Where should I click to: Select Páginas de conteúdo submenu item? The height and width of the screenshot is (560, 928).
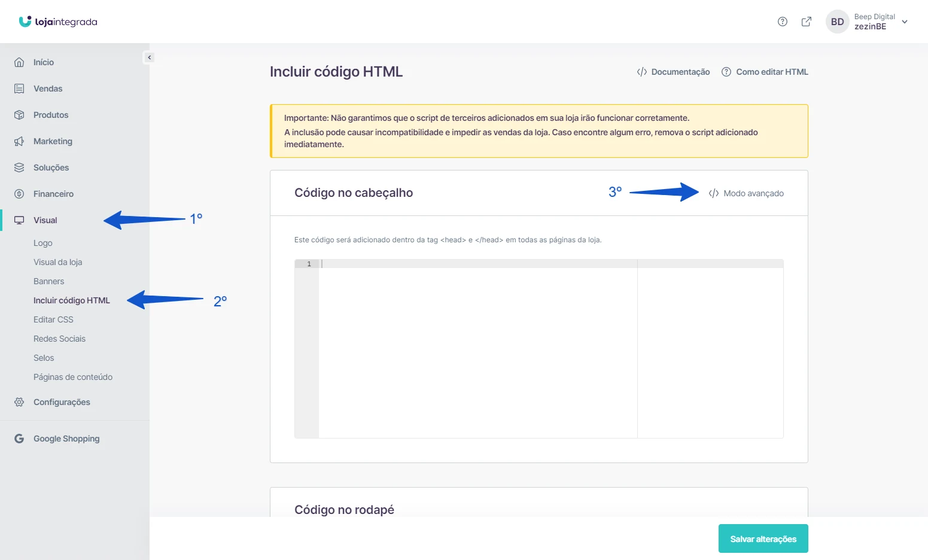(73, 377)
